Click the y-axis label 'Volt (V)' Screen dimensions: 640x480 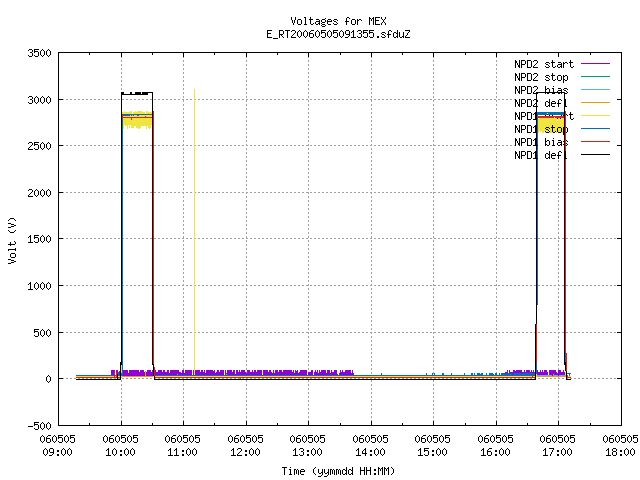pyautogui.click(x=12, y=241)
